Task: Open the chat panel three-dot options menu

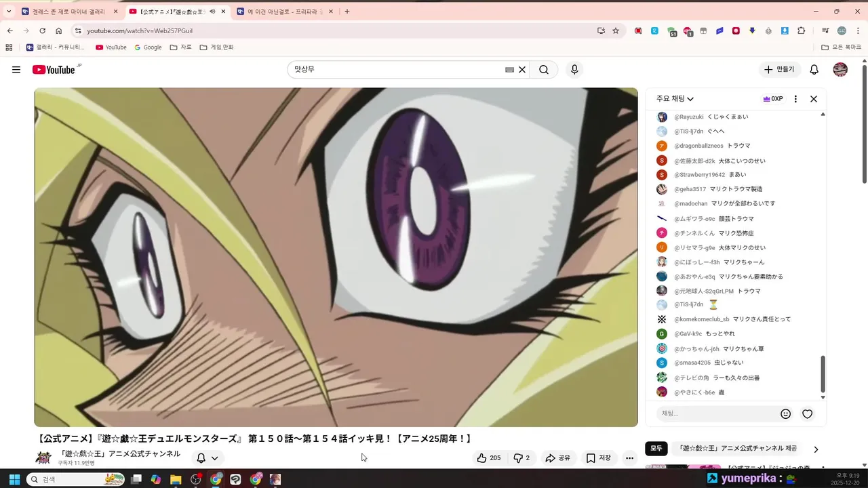Action: pyautogui.click(x=795, y=99)
